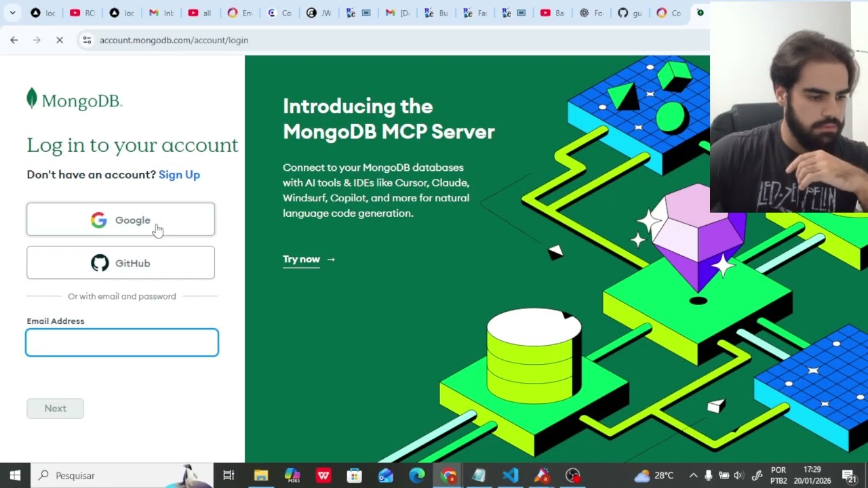
Task: Open Microsoft 365 Copilot from taskbar
Action: click(x=292, y=475)
